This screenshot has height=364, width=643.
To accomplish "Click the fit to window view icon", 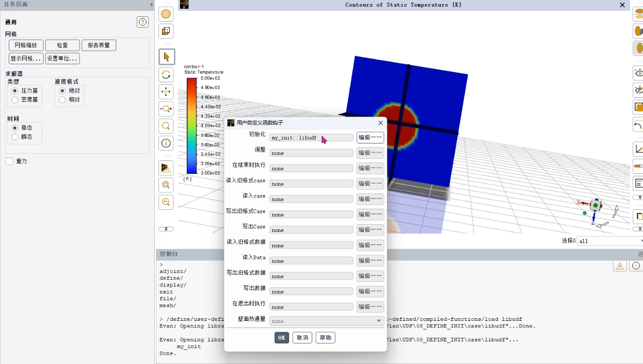I will (x=166, y=168).
